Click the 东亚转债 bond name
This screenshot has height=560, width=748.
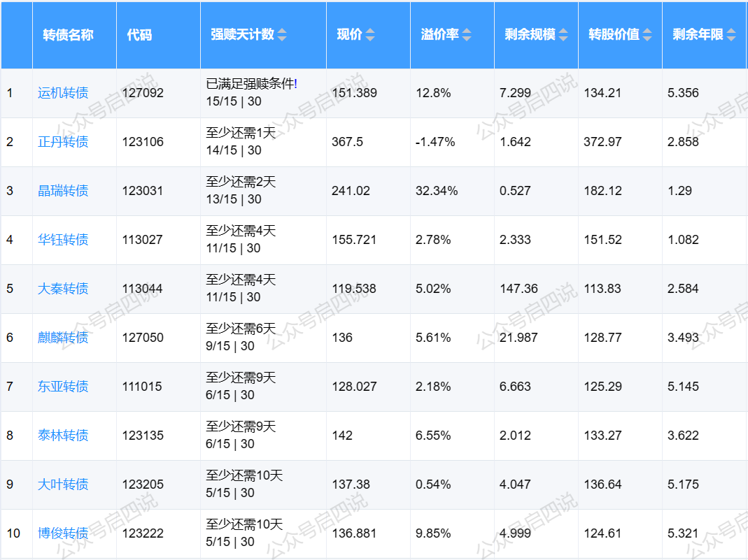(63, 387)
